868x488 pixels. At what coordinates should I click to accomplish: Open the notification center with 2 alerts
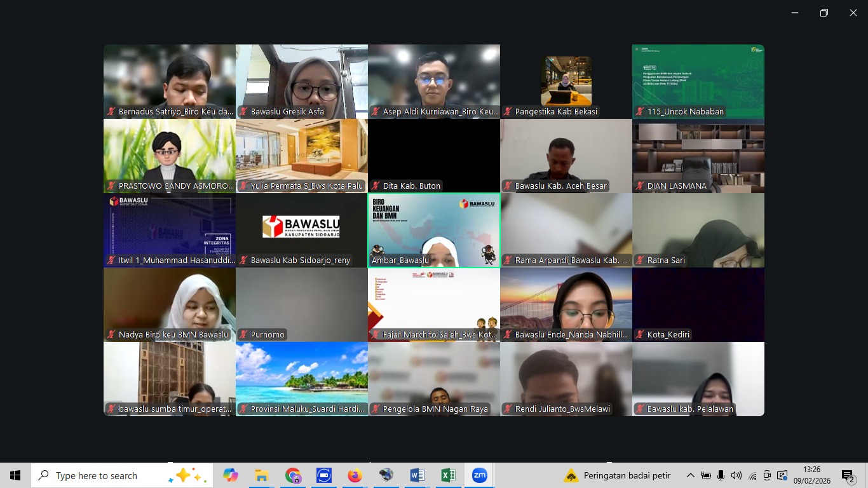848,475
